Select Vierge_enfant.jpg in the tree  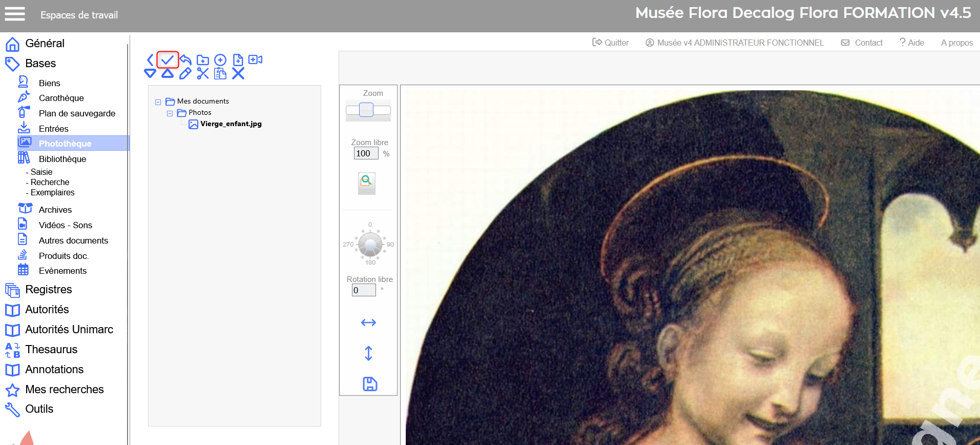pos(231,124)
